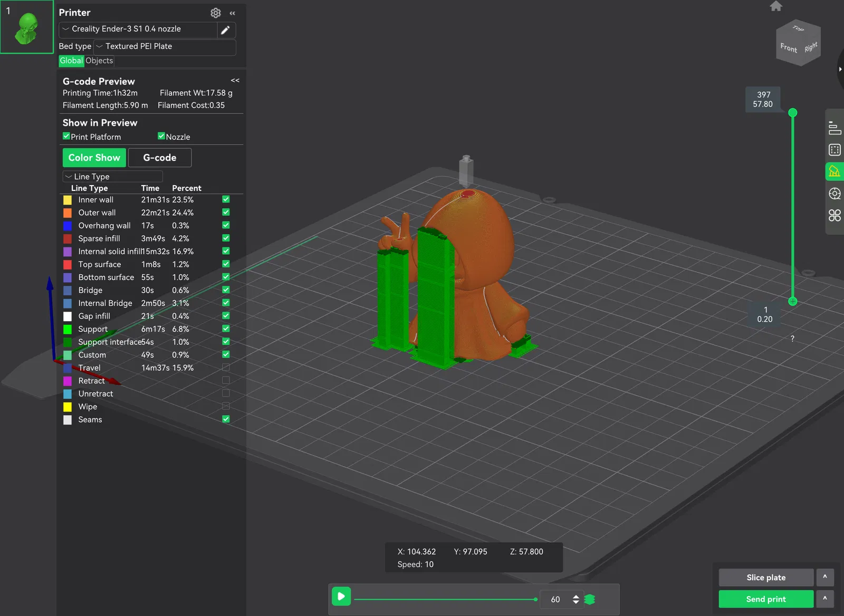
Task: Enable Unretract visibility checkbox
Action: pyautogui.click(x=226, y=393)
